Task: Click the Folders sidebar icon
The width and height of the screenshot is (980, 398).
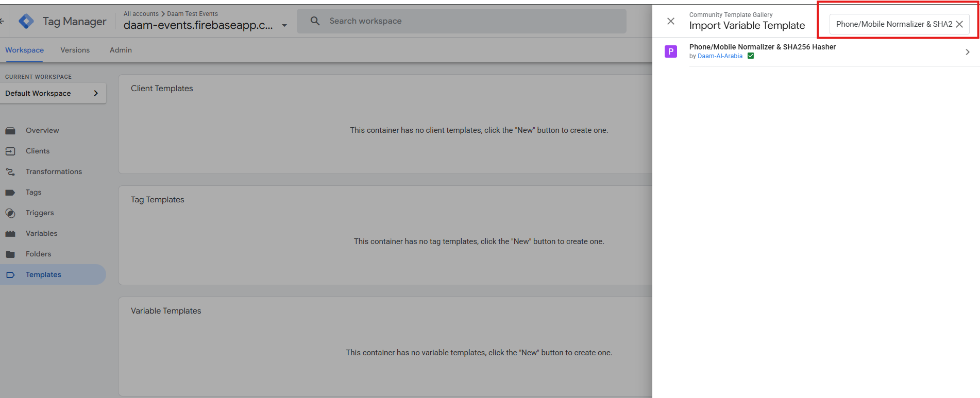Action: [10, 254]
